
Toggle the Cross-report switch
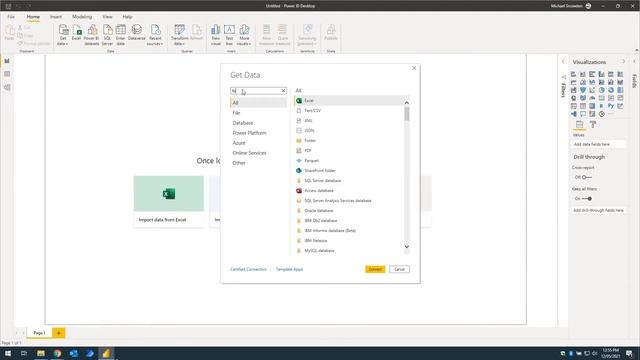click(x=587, y=177)
